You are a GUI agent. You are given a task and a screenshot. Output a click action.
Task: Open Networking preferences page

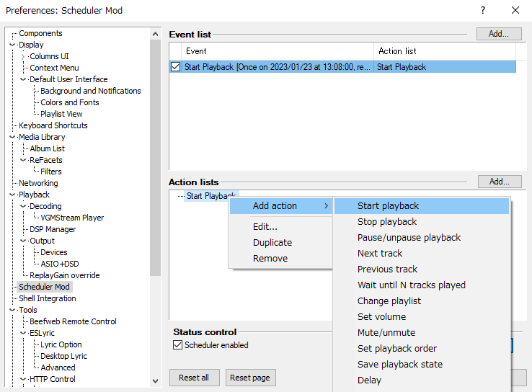(x=38, y=183)
